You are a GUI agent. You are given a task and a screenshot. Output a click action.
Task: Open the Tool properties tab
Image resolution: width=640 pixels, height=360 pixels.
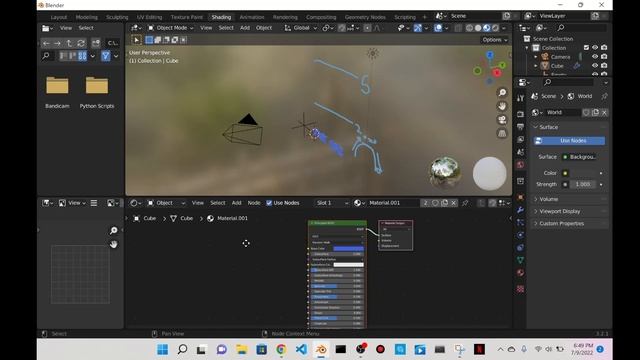click(520, 98)
